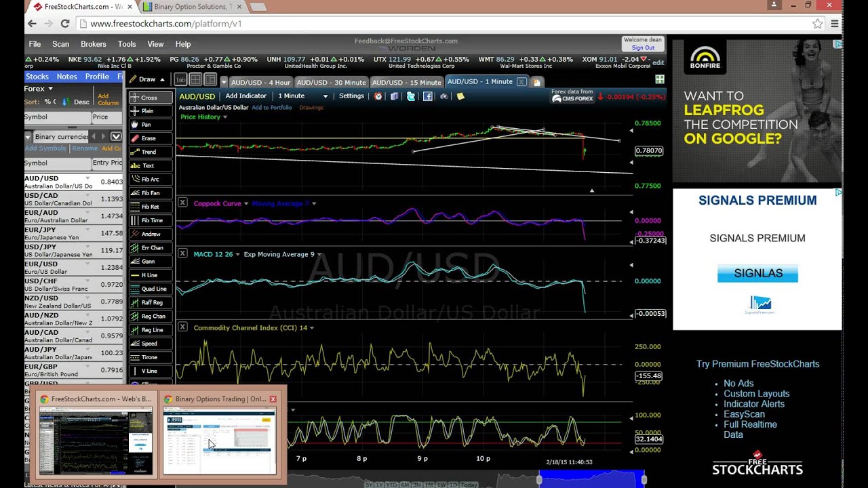Viewport: 868px width, 488px height.
Task: Select the Fib Fan tool
Action: point(150,193)
